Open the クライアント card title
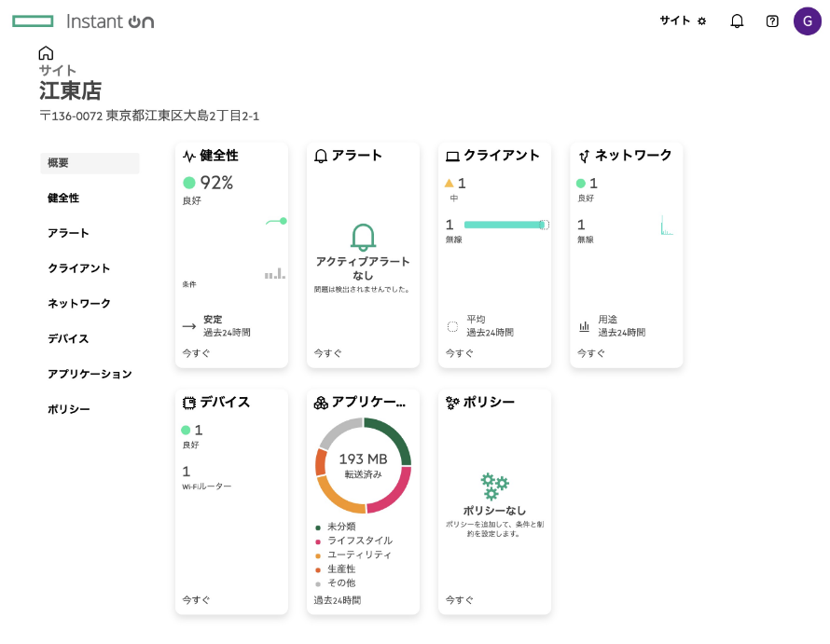The height and width of the screenshot is (644, 830). click(x=502, y=156)
